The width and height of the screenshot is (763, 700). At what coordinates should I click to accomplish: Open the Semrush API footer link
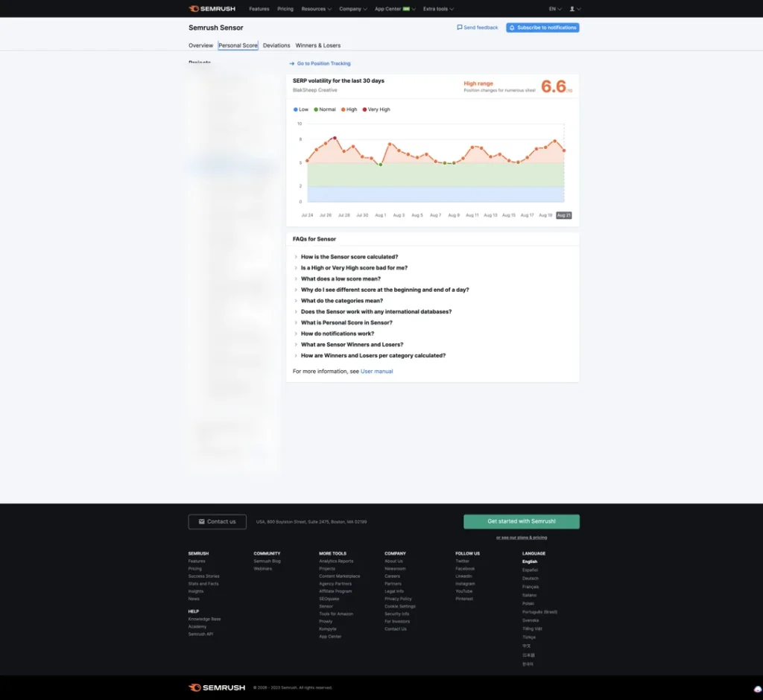200,634
